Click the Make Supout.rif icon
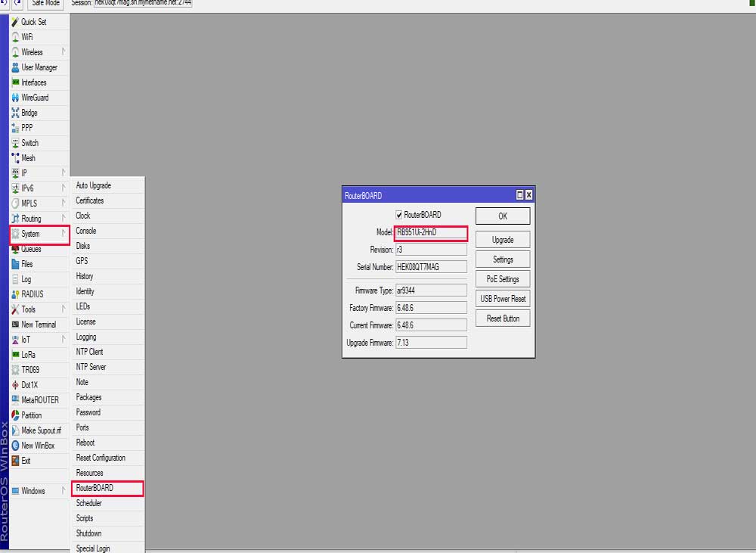 (15, 430)
